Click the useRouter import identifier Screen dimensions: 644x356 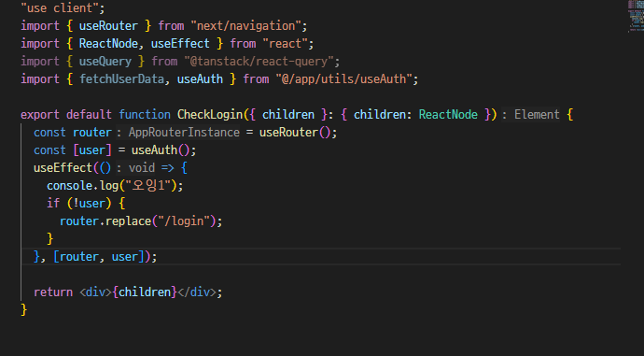click(x=108, y=26)
